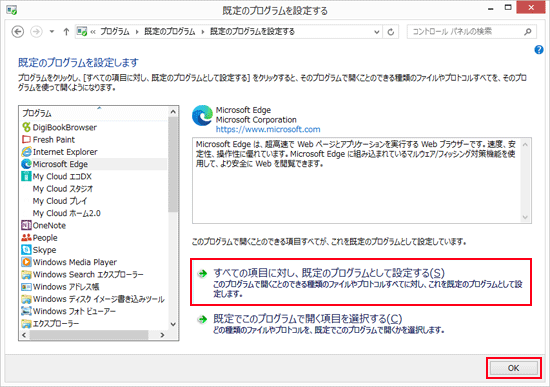
Task: Open the https://www.microsoft.com link
Action: click(x=268, y=129)
